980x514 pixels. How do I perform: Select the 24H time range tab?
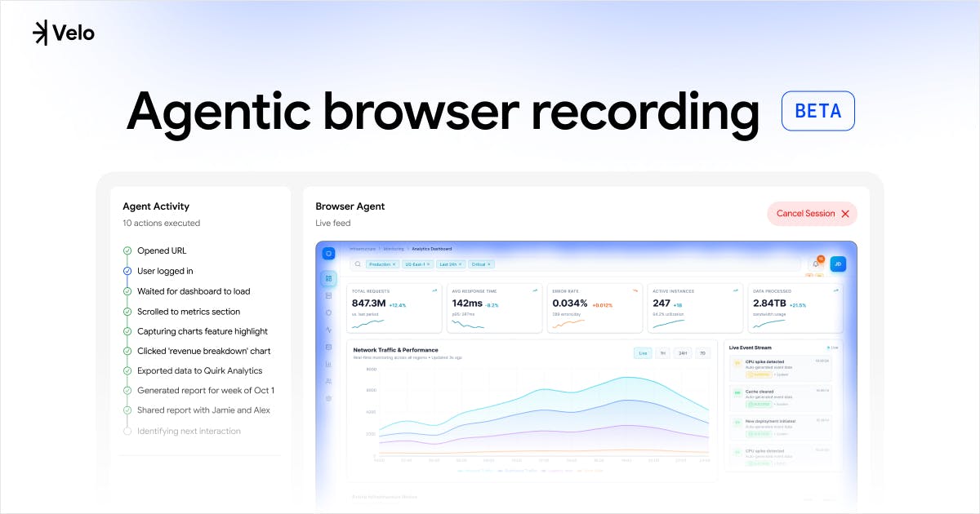tap(683, 353)
